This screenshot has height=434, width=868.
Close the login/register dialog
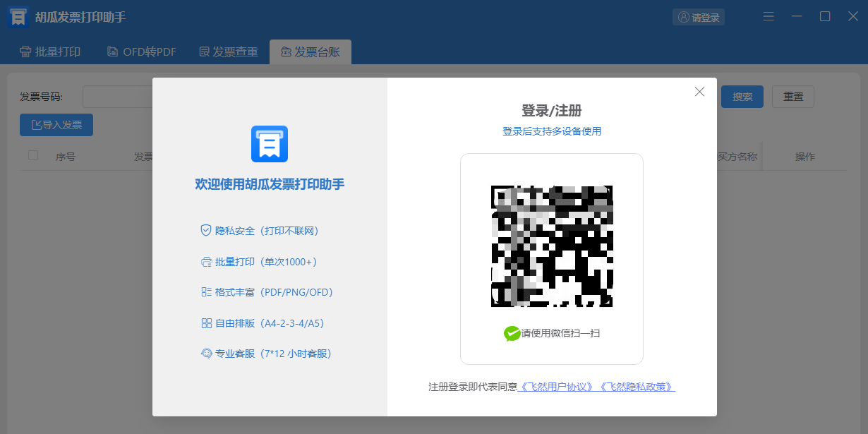(699, 92)
